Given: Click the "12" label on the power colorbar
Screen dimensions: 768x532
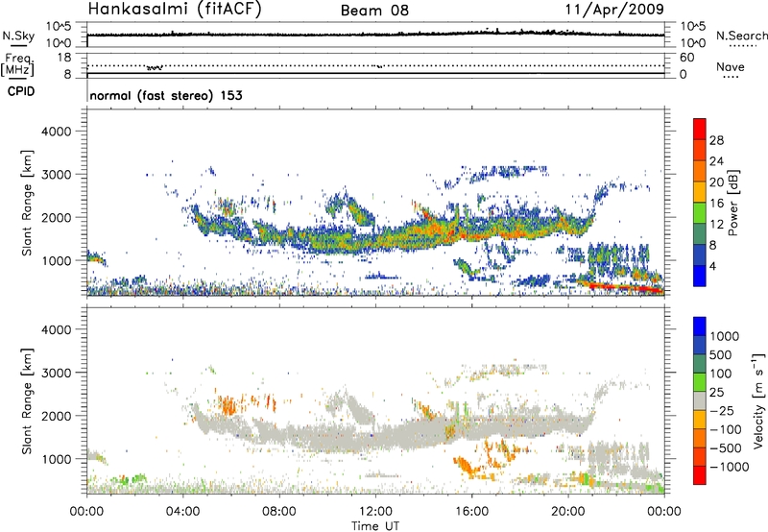Looking at the screenshot, I should click(x=716, y=225).
